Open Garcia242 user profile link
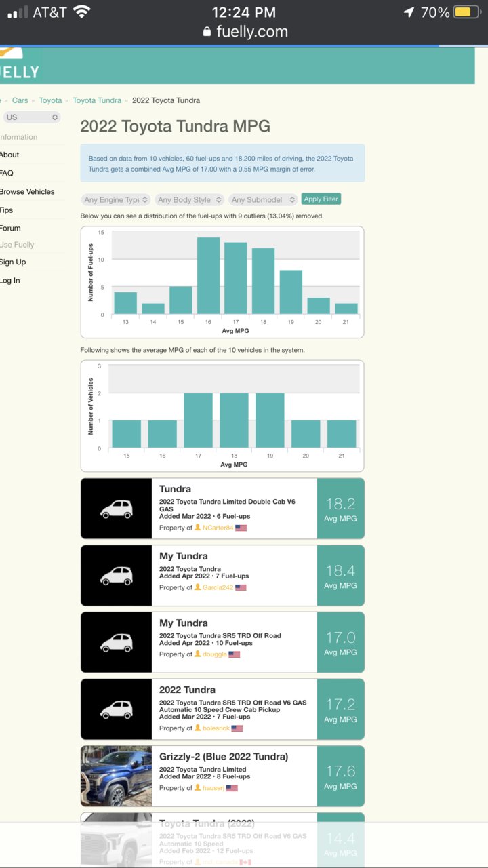This screenshot has height=868, width=488. [218, 587]
